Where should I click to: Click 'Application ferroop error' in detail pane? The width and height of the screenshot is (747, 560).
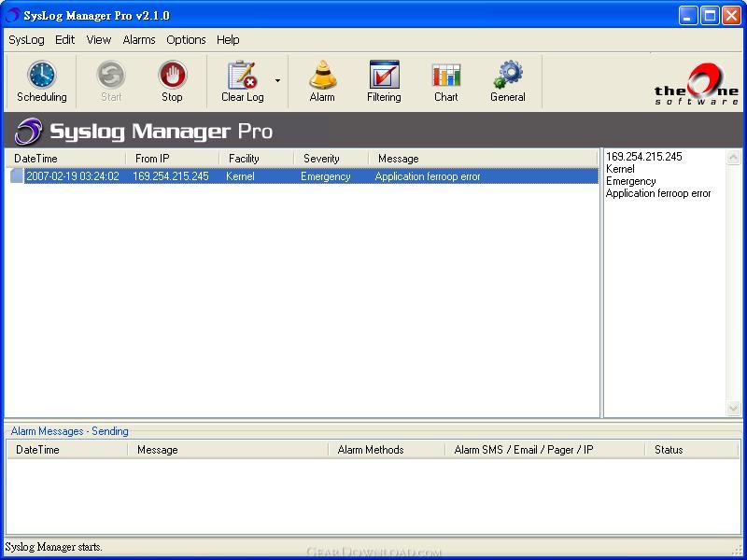pyautogui.click(x=658, y=193)
